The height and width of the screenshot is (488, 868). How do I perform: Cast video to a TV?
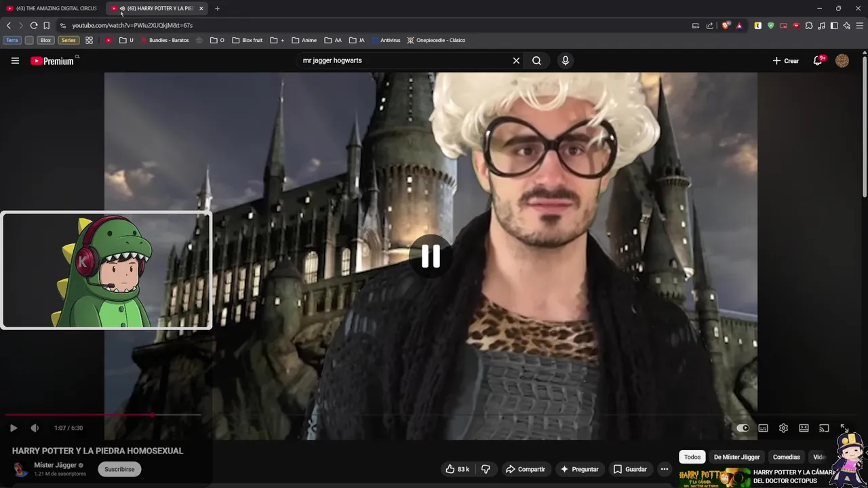(824, 428)
